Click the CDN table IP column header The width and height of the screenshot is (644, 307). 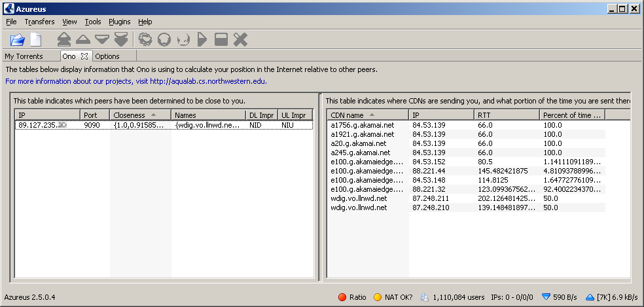point(442,115)
